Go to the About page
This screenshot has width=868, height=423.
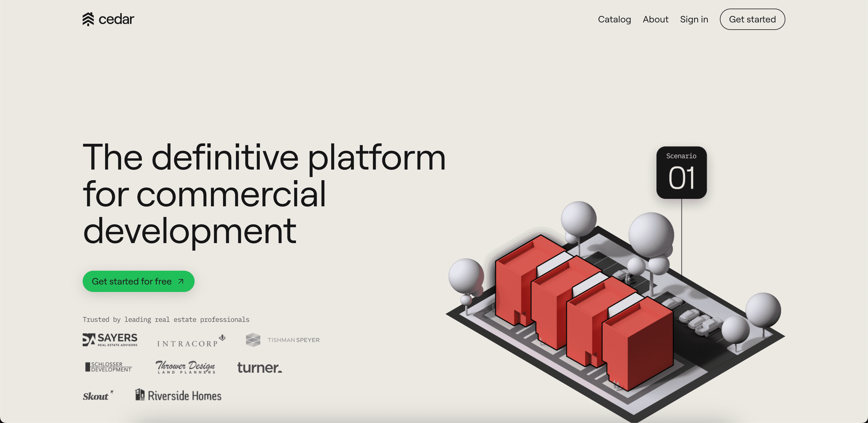coord(655,19)
